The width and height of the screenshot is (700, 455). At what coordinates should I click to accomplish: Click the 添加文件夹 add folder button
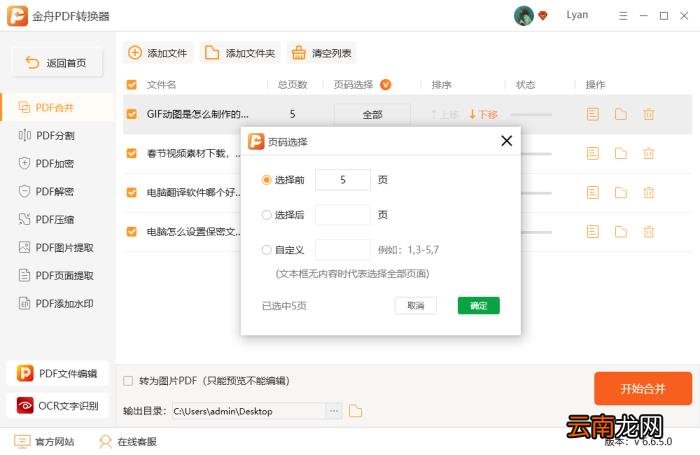tap(240, 53)
